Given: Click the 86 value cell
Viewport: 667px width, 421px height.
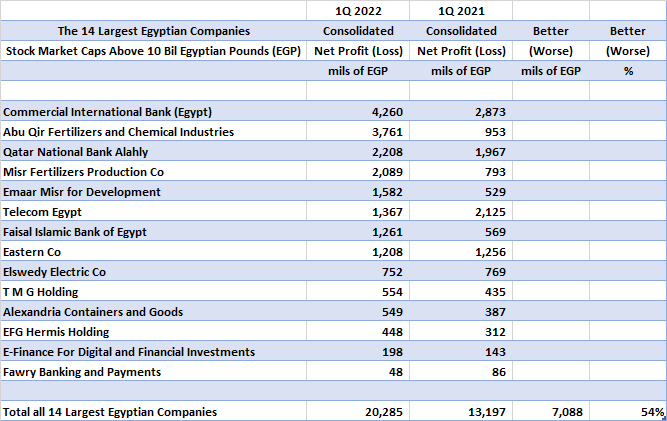Looking at the screenshot, I should point(461,371).
